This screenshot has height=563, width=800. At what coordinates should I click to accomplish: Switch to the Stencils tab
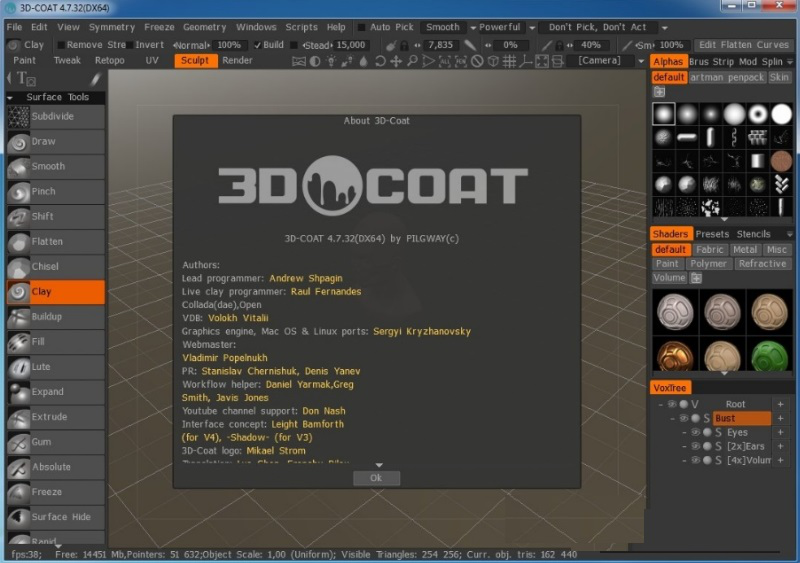[x=753, y=234]
